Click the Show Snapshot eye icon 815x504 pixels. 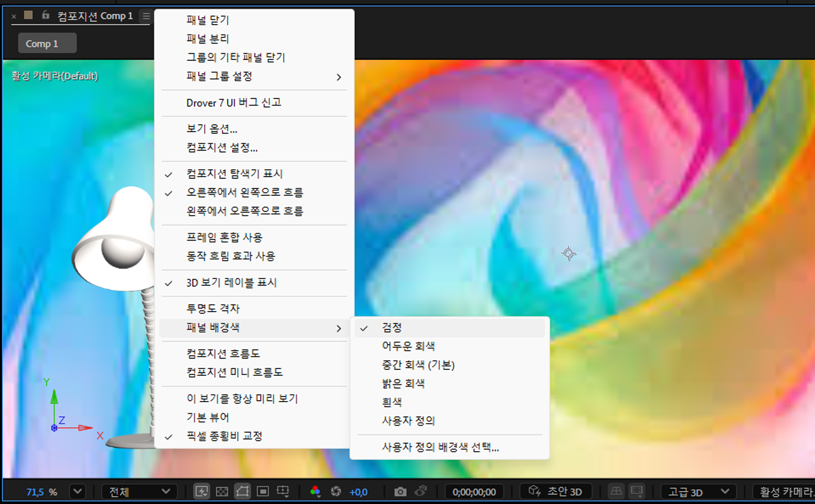click(x=421, y=492)
